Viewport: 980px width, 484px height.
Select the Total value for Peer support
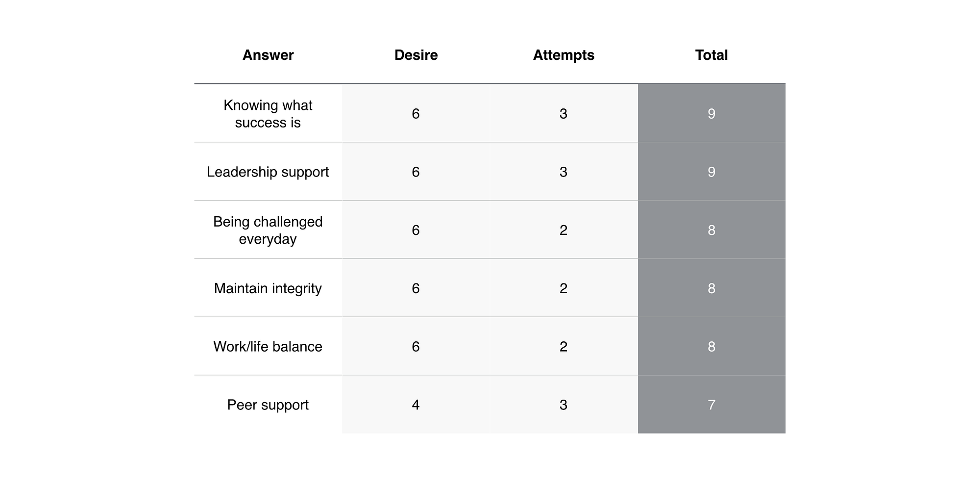click(x=711, y=405)
